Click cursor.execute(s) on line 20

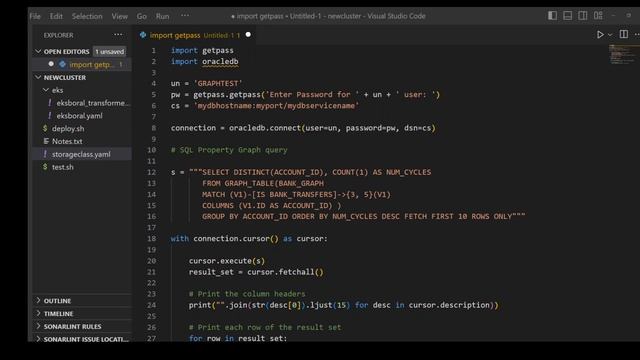tap(227, 261)
